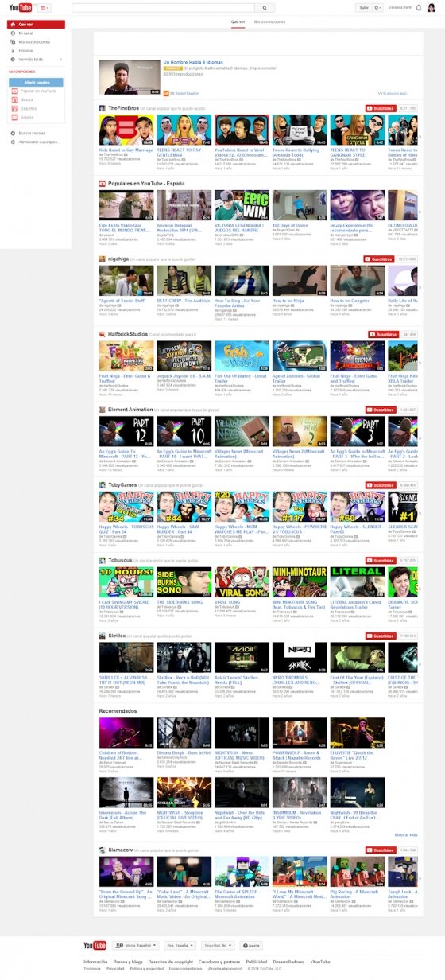Click the Subir upload button
Viewport: 445px width, 980px height.
click(364, 7)
